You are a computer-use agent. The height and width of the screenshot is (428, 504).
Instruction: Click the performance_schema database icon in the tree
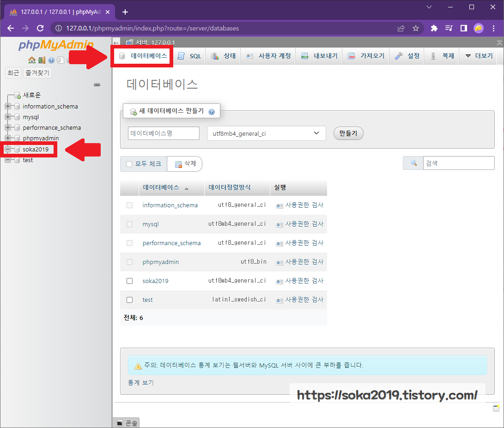(17, 127)
